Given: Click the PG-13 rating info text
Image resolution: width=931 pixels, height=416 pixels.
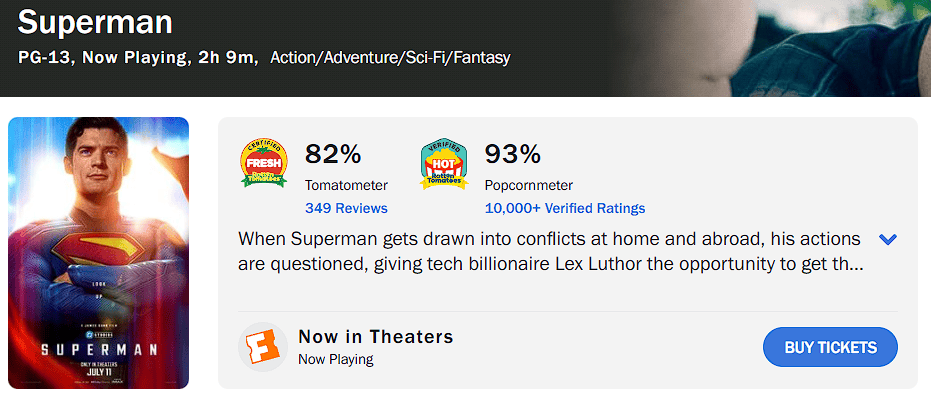Looking at the screenshot, I should (45, 57).
